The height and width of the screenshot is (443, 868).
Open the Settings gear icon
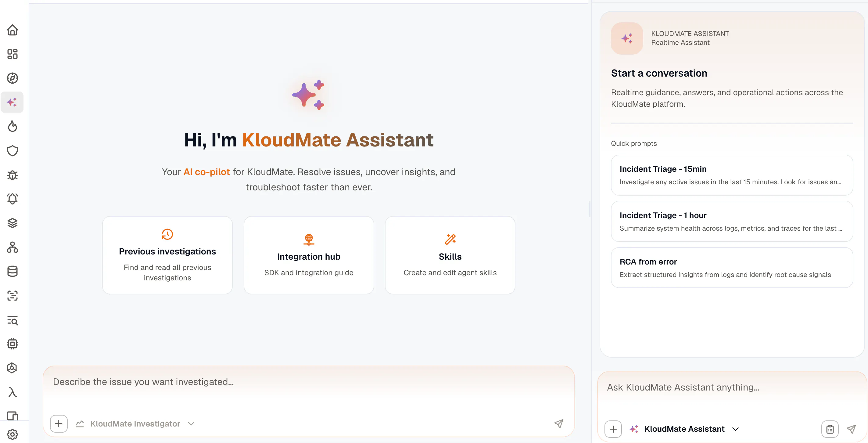pos(13,434)
